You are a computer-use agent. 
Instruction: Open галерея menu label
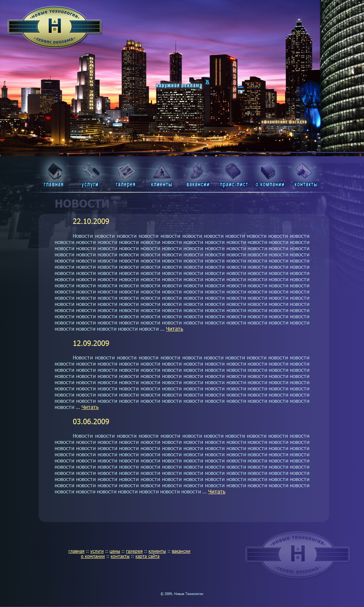pos(126,185)
